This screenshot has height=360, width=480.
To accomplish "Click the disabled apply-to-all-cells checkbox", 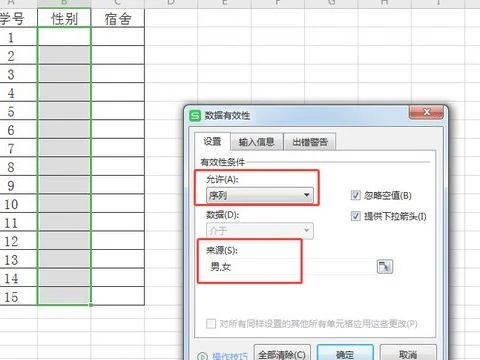I will (211, 323).
